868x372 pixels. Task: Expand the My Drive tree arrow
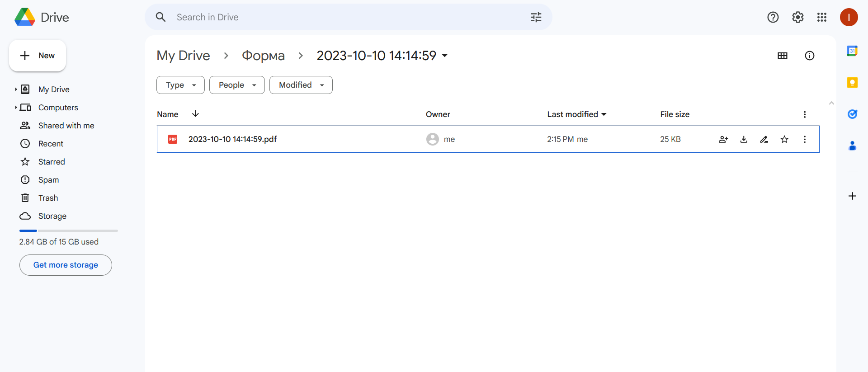[16, 89]
